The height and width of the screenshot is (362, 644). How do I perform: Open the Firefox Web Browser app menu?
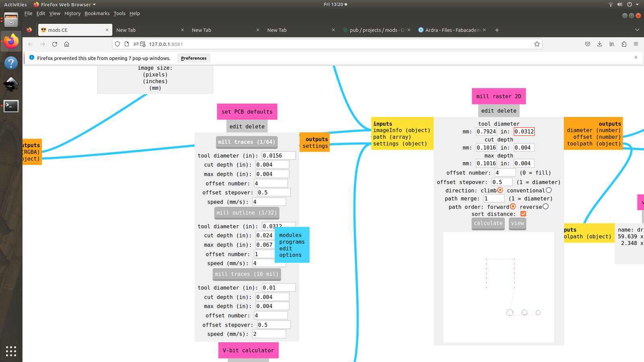tap(64, 4)
